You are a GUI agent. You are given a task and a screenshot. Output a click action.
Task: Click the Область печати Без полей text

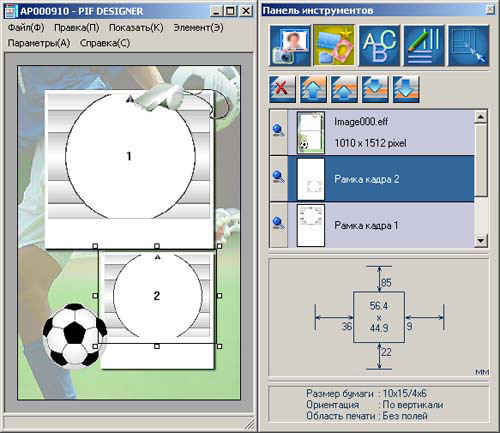pyautogui.click(x=367, y=416)
